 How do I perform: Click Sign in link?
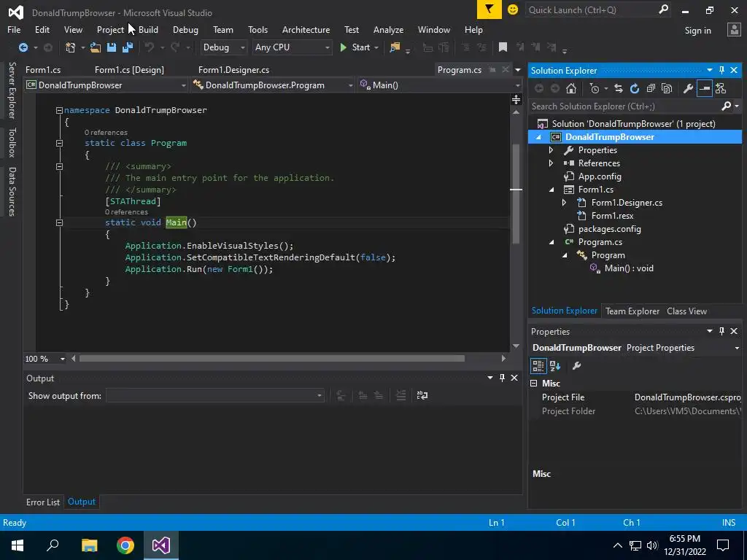[697, 31]
